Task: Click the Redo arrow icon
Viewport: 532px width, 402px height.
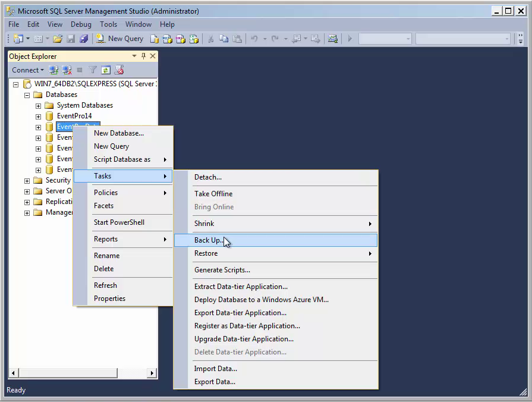Action: [275, 39]
